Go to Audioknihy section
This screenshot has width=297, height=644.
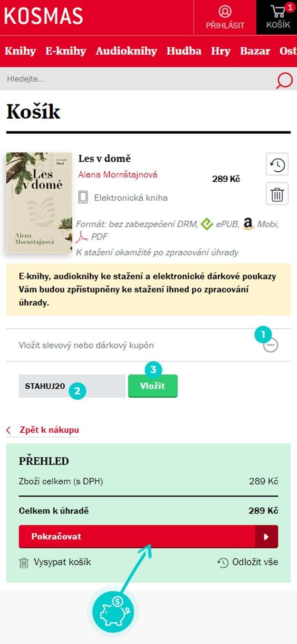coord(126,51)
